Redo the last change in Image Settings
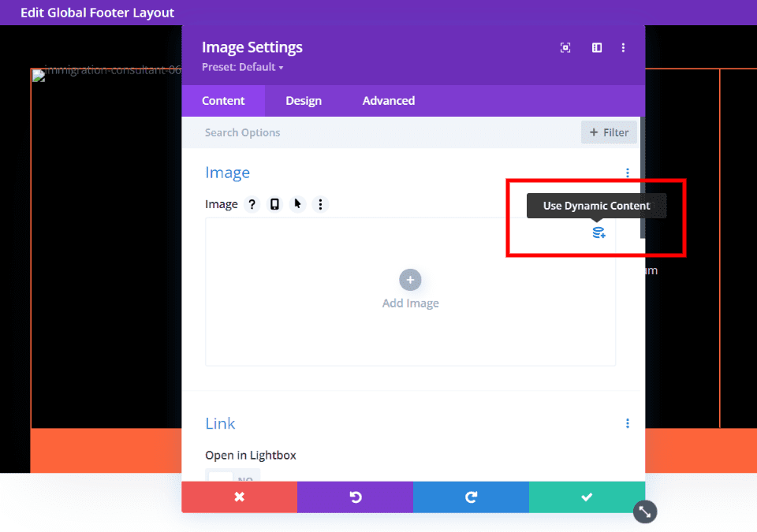The width and height of the screenshot is (757, 532). [x=471, y=497]
